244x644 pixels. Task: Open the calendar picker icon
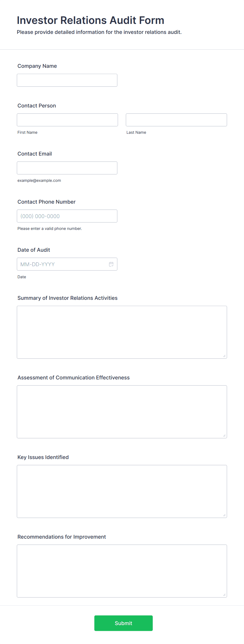111,264
